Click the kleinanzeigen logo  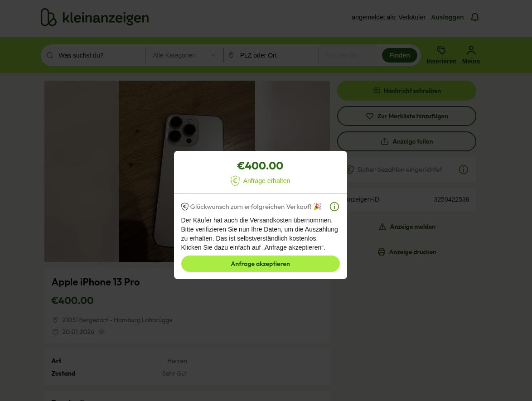[95, 18]
